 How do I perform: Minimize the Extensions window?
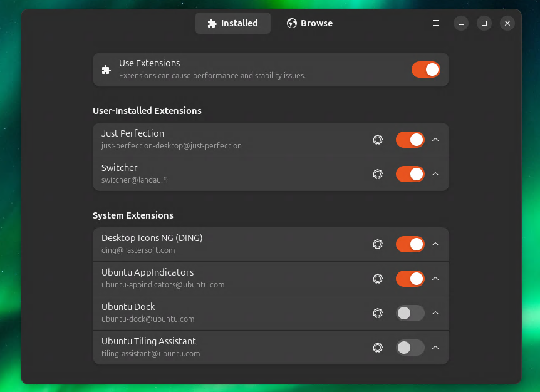[461, 23]
